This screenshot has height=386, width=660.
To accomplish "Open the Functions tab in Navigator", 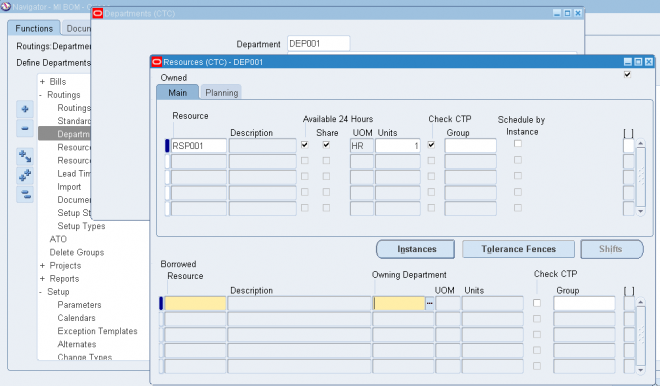I will coord(34,29).
